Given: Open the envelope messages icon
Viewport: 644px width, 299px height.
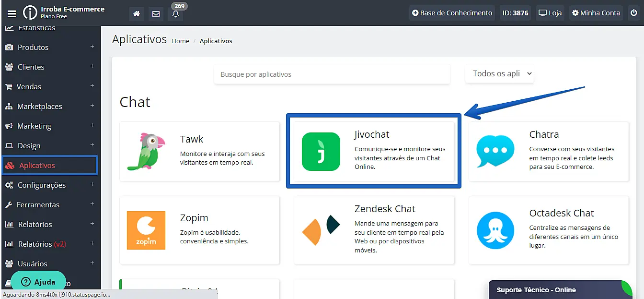Looking at the screenshot, I should point(156,13).
